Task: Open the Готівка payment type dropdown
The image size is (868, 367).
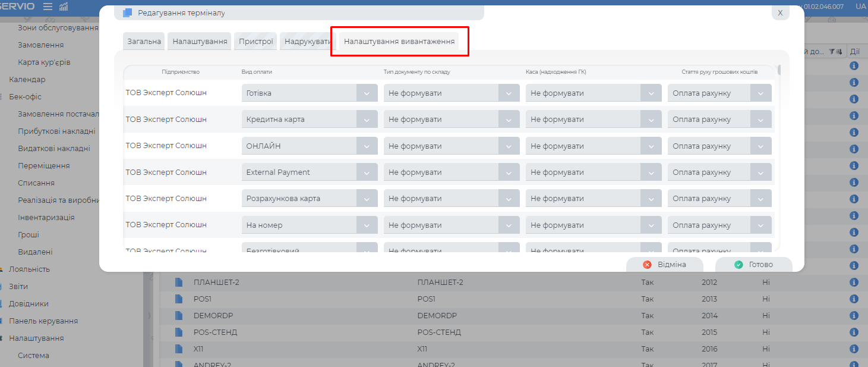Action: pos(367,93)
